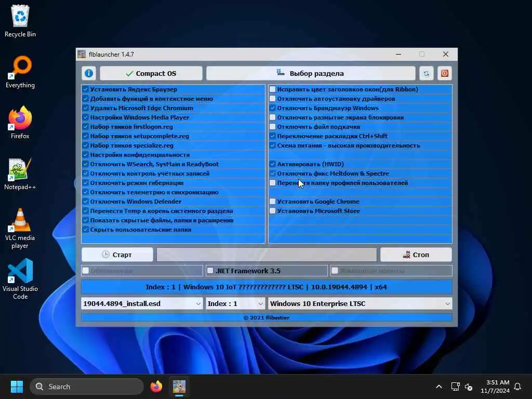532x399 pixels.
Task: Select the Notepad++ desktop shortcut
Action: (20, 174)
